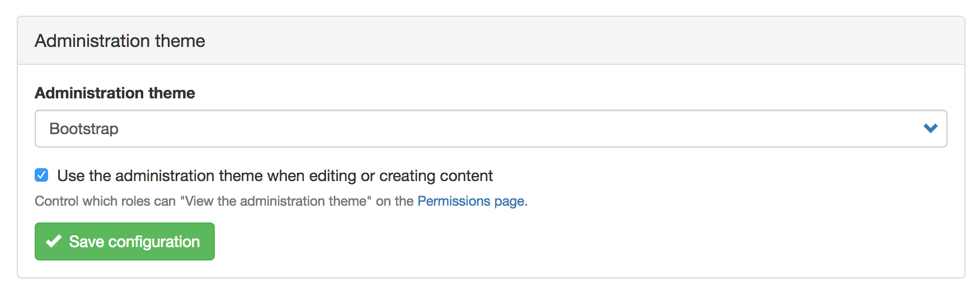Click the checkmark icon on Save configuration
The width and height of the screenshot is (980, 294).
[54, 241]
